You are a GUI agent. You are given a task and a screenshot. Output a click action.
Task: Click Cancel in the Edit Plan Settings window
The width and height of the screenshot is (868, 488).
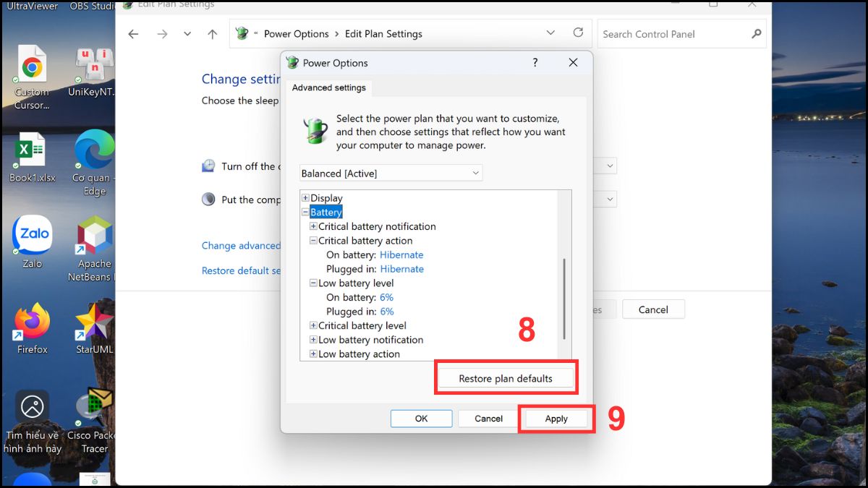pos(653,309)
